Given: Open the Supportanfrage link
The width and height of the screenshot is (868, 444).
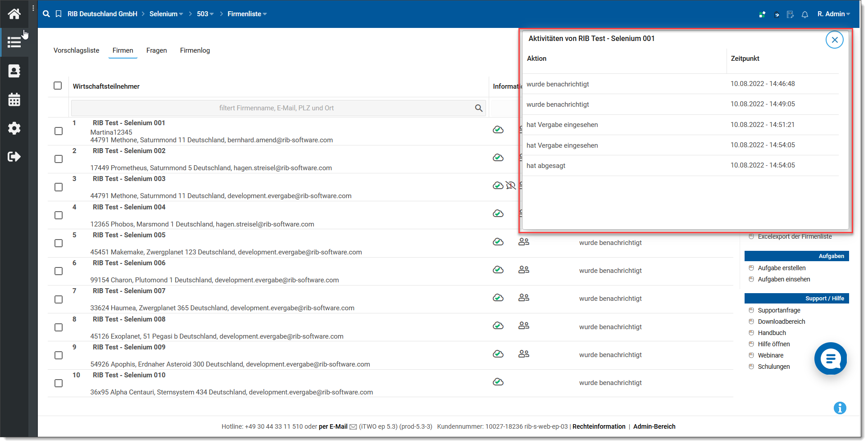Looking at the screenshot, I should (779, 310).
